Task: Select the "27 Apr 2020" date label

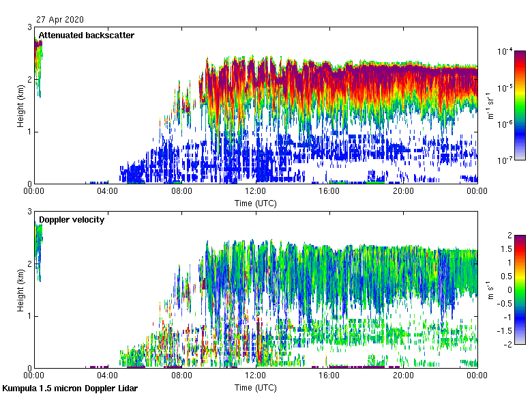Action: tap(61, 20)
